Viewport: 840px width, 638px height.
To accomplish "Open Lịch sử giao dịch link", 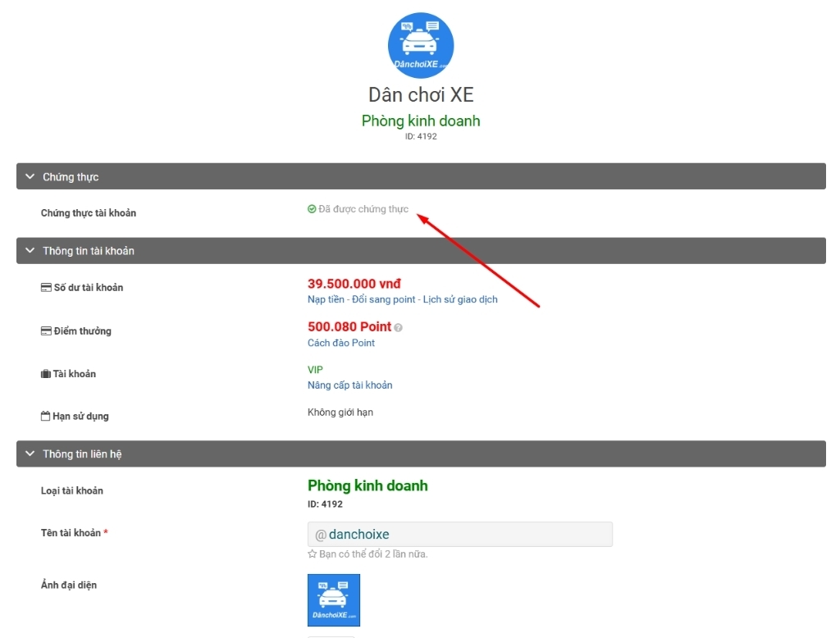I will pos(459,300).
